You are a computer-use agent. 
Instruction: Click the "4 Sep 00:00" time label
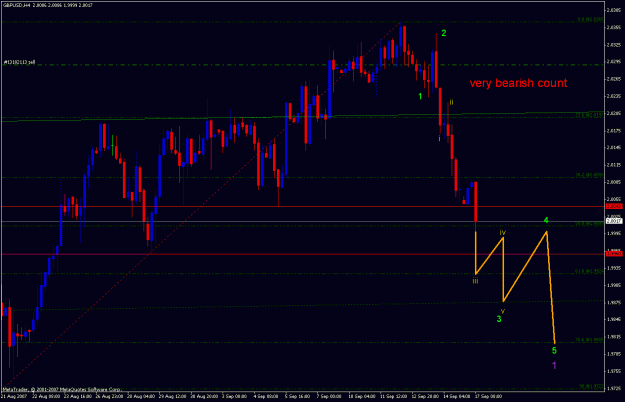click(266, 396)
